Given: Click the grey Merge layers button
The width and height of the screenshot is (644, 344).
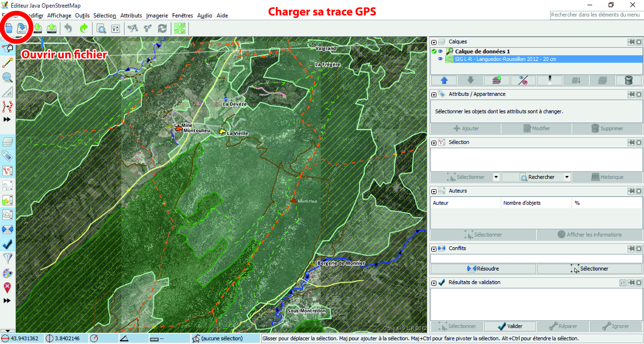Looking at the screenshot, I should pos(576,81).
